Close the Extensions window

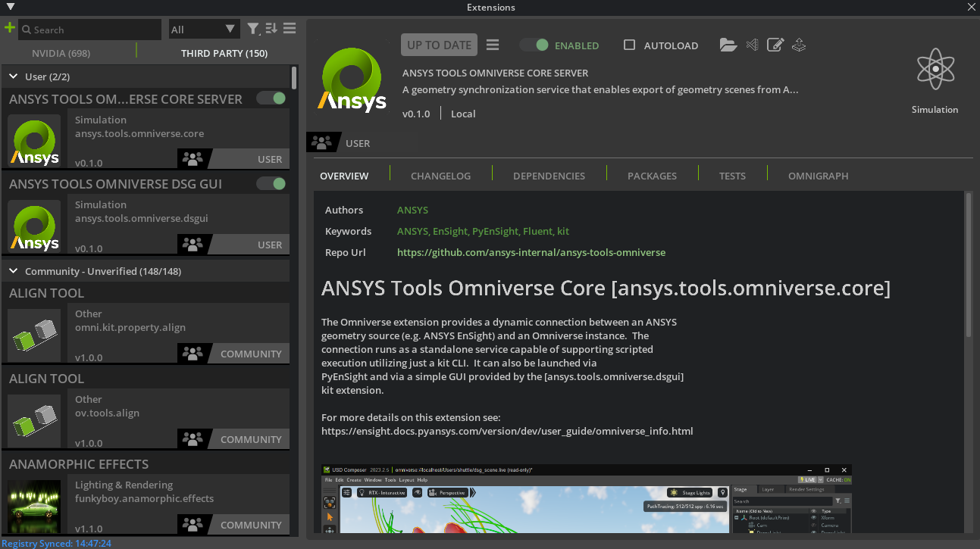(x=972, y=7)
